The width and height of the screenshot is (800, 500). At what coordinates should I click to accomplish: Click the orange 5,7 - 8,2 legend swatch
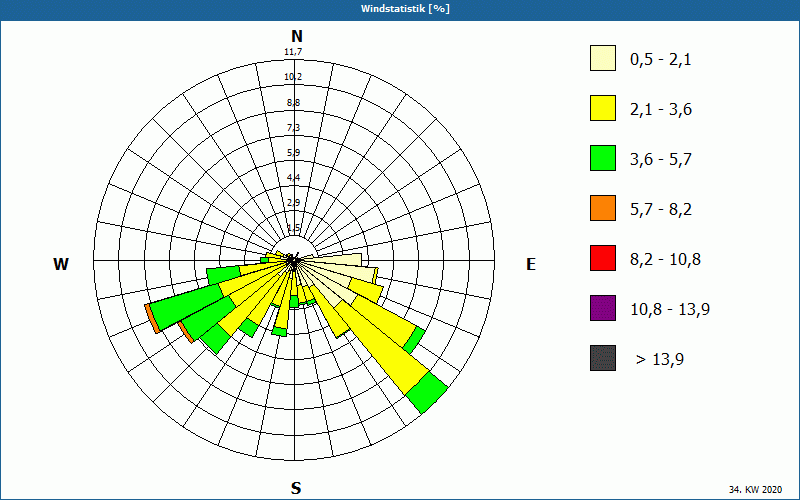(x=603, y=208)
